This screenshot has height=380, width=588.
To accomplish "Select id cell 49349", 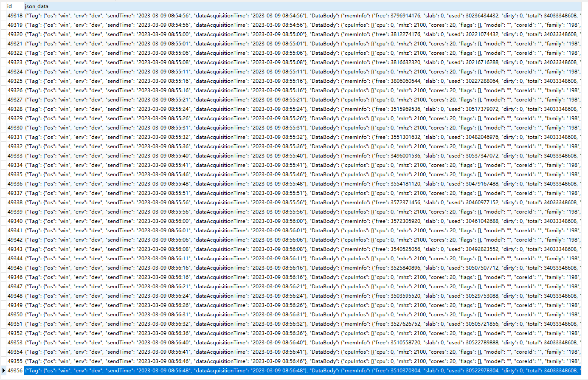I will pos(15,305).
